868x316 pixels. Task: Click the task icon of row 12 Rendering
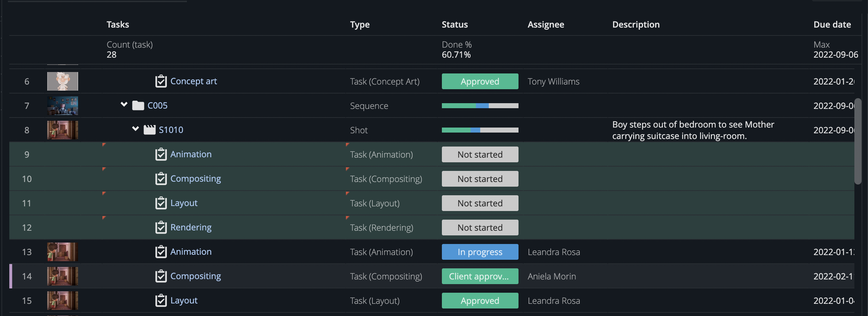point(161,228)
